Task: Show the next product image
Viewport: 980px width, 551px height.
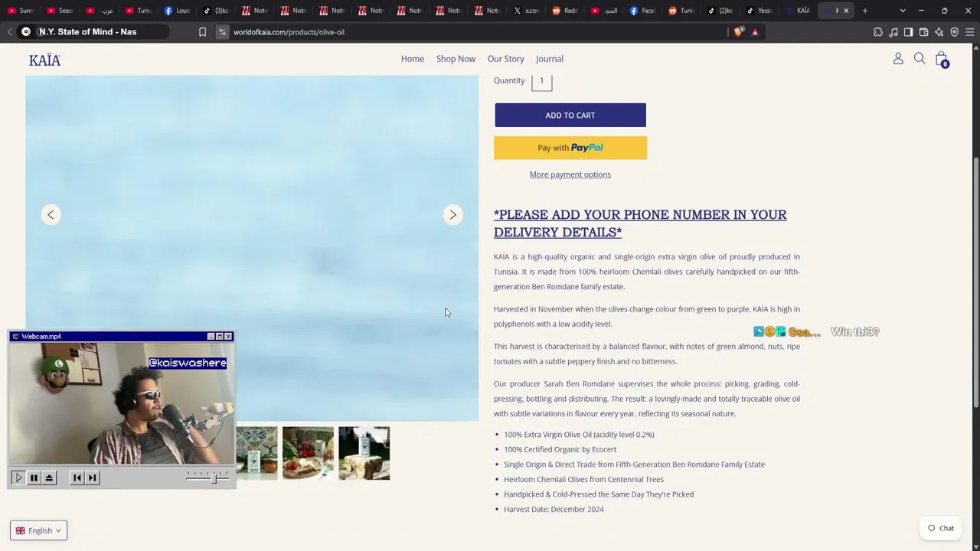Action: pos(452,215)
